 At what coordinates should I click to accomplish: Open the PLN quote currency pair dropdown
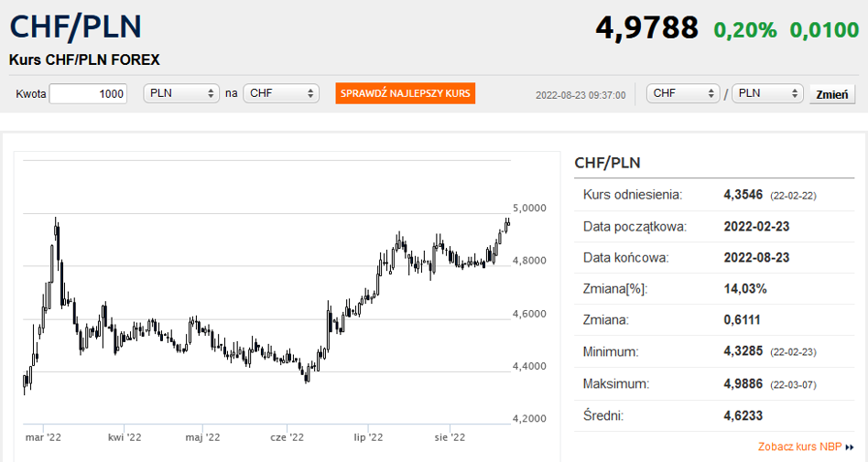click(x=767, y=93)
